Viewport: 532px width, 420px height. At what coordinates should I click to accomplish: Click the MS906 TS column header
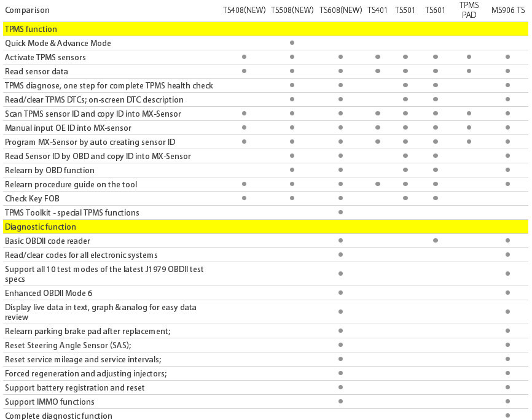508,10
